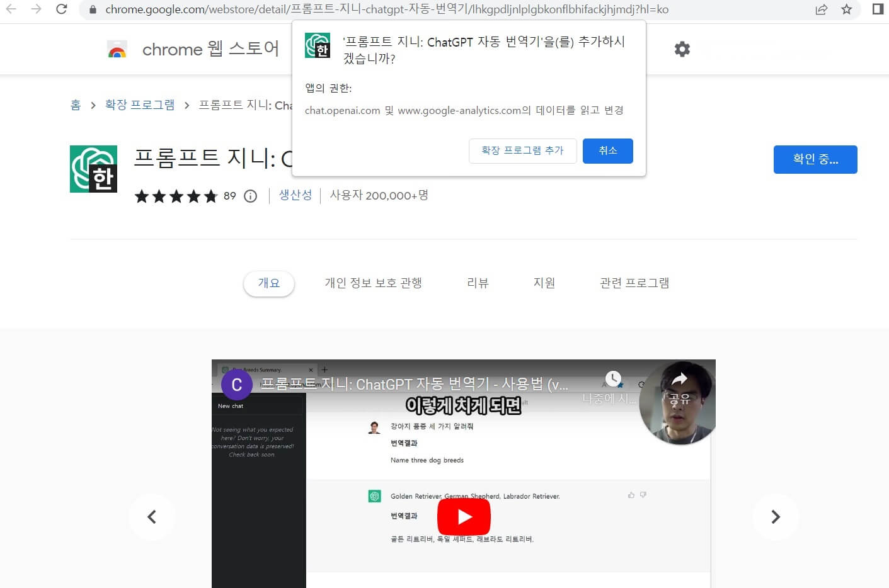Open the '지원' tab
The height and width of the screenshot is (588, 889).
[x=544, y=283]
